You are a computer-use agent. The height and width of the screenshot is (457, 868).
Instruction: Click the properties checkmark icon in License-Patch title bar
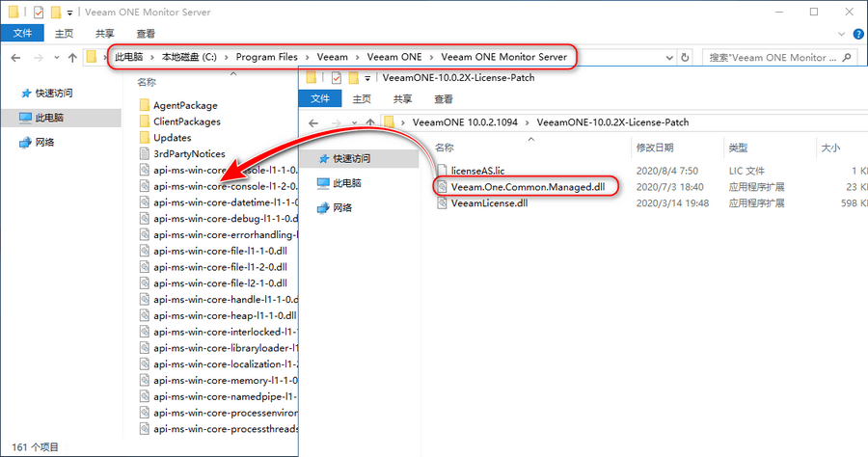tap(336, 77)
